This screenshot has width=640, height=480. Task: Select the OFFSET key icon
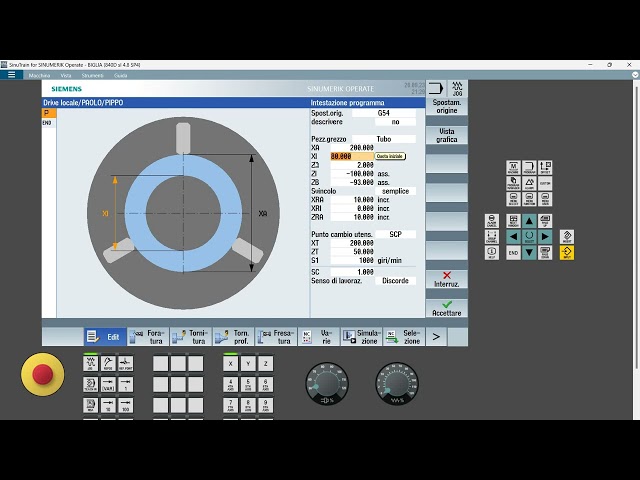[x=545, y=168]
